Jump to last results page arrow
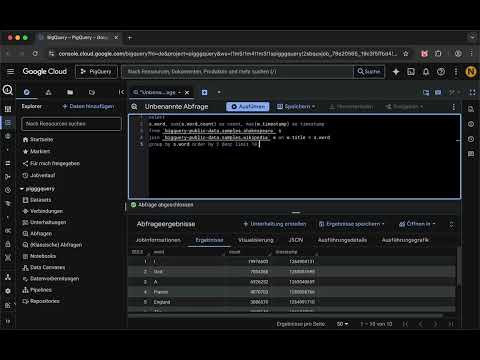480x360 pixels. (451, 324)
